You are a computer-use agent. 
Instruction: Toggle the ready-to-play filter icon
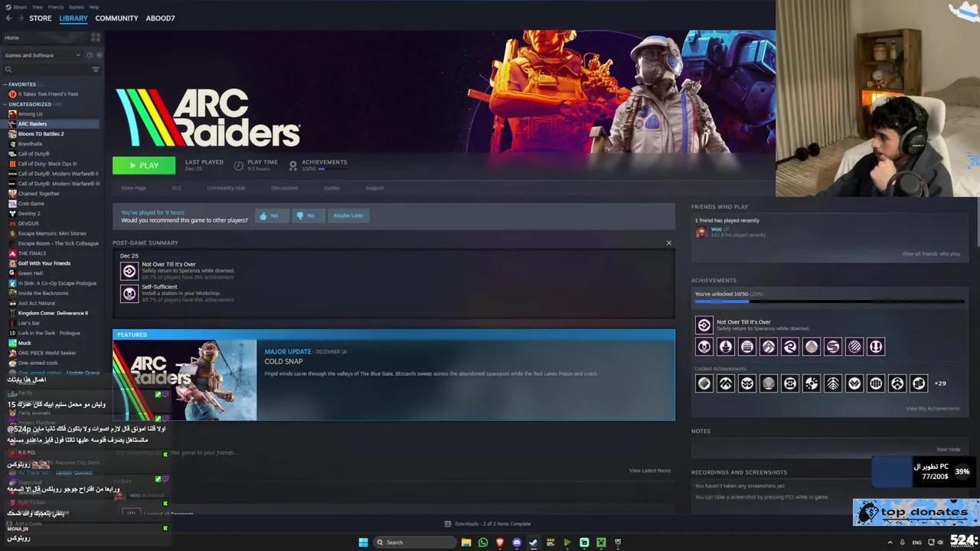(99, 55)
